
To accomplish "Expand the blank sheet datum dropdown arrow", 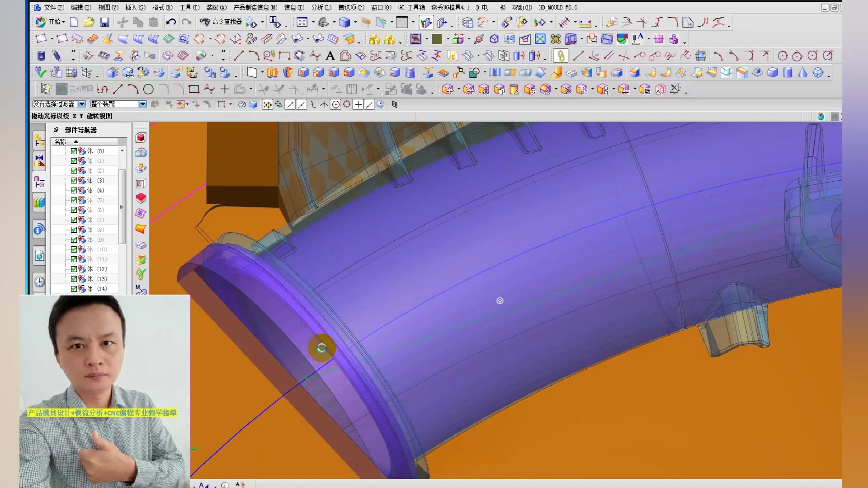I will pos(262,73).
